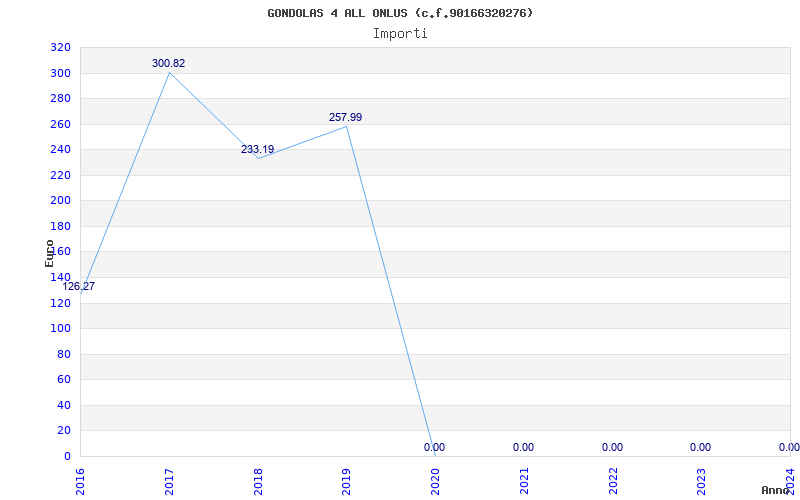Select the 257.99 data point label
Screen dimensions: 800x500
345,117
